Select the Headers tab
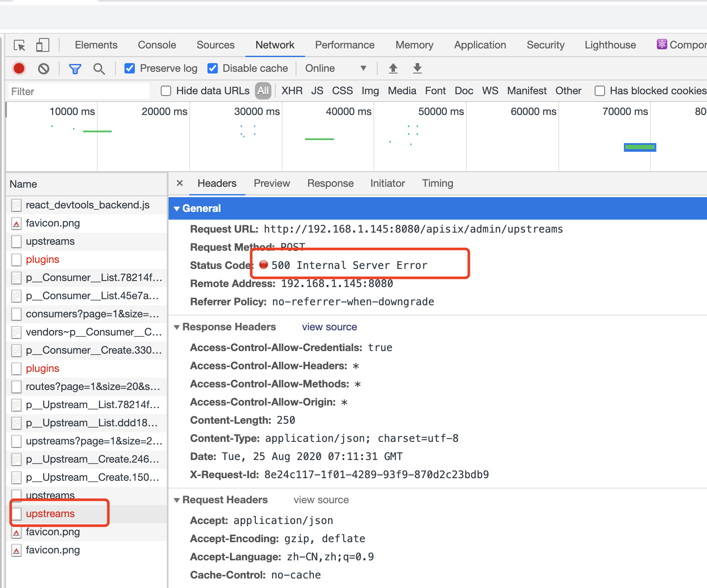707x588 pixels. click(x=217, y=183)
